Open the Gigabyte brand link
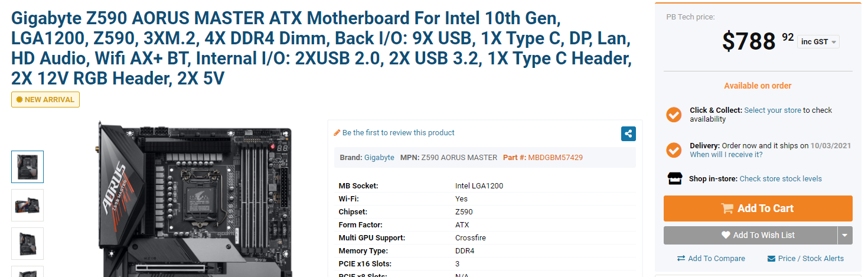The image size is (868, 277). pos(379,158)
